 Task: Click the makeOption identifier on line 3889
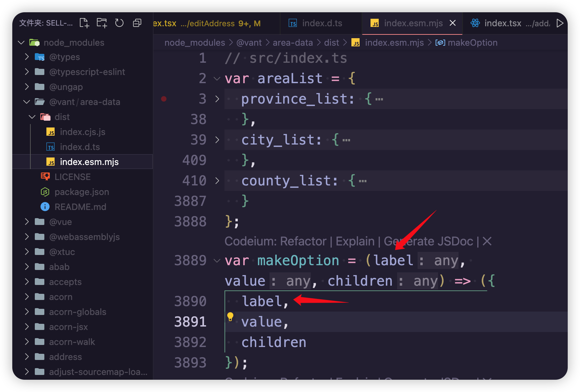click(x=298, y=261)
